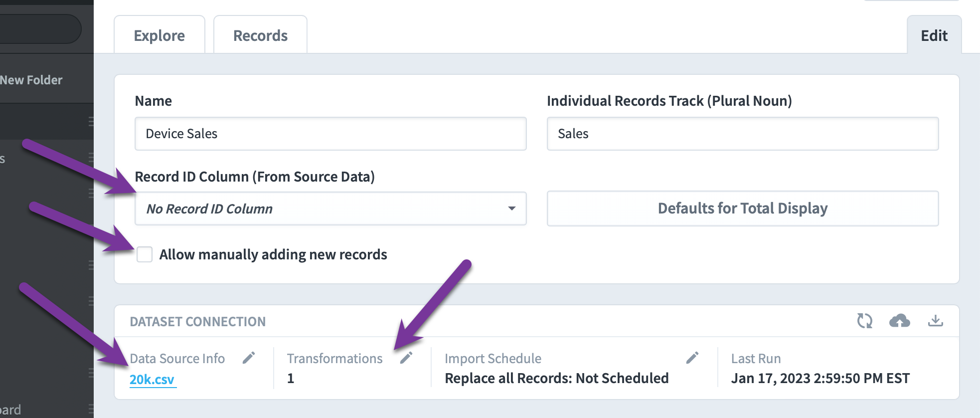Image resolution: width=980 pixels, height=418 pixels.
Task: Edit Import Schedule with pencil icon
Action: pos(692,358)
